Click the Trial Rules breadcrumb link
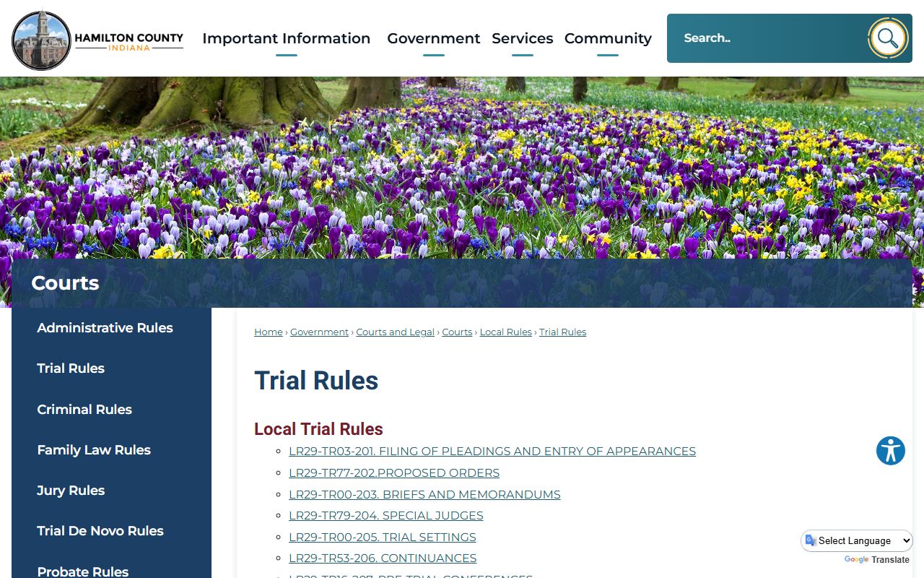This screenshot has width=924, height=578. tap(562, 332)
